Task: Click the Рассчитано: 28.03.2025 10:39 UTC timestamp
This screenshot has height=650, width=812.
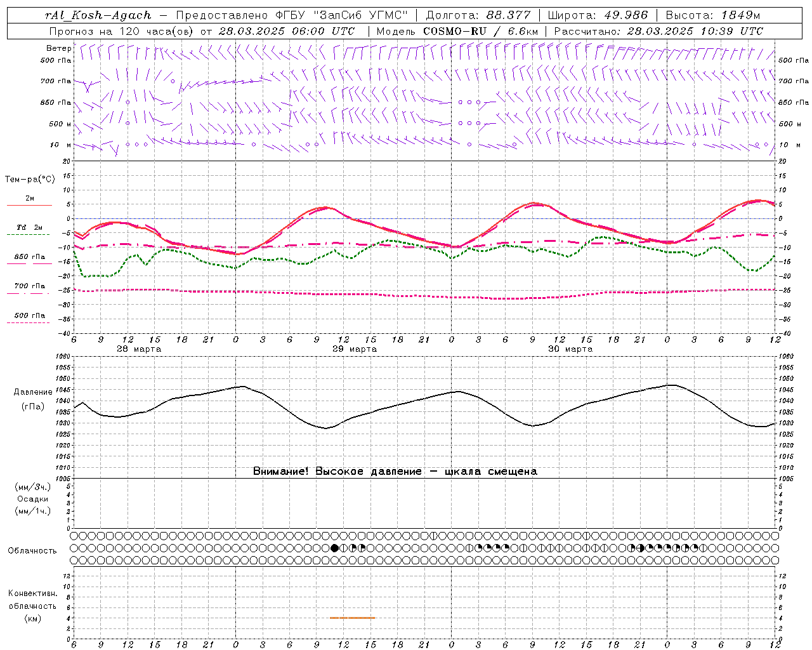Action: 658,30
